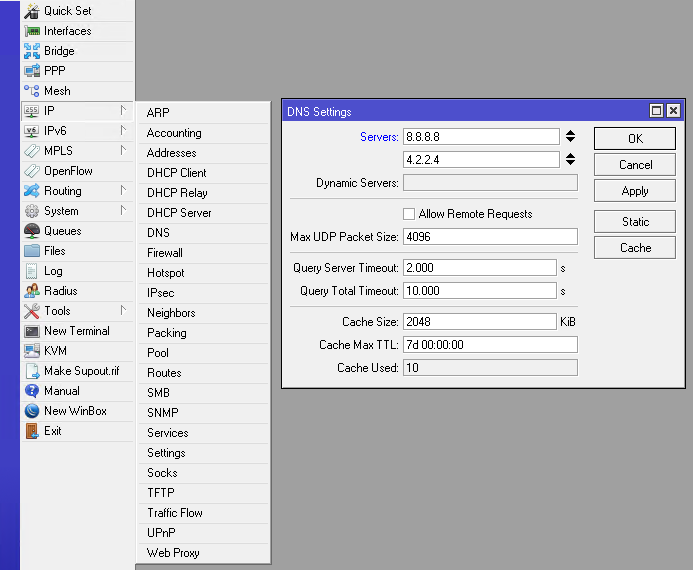Image resolution: width=693 pixels, height=570 pixels.
Task: Click Cancel in DNS Settings
Action: (x=635, y=165)
